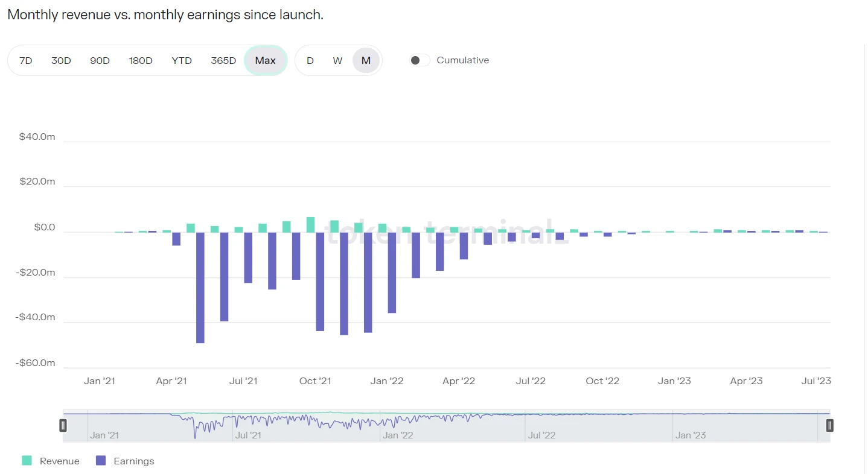Switch to the 90D range
The image size is (868, 474).
100,60
